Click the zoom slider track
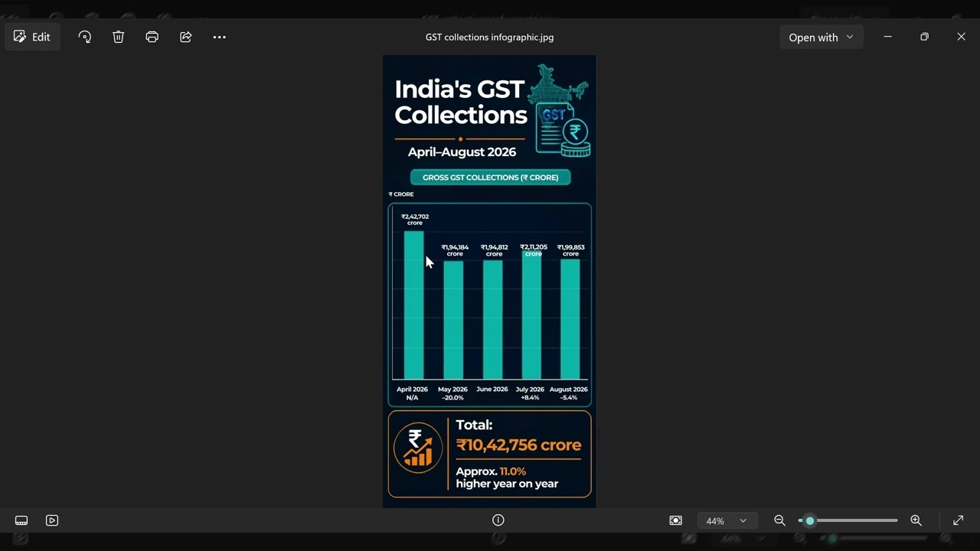The height and width of the screenshot is (551, 980). 848,520
